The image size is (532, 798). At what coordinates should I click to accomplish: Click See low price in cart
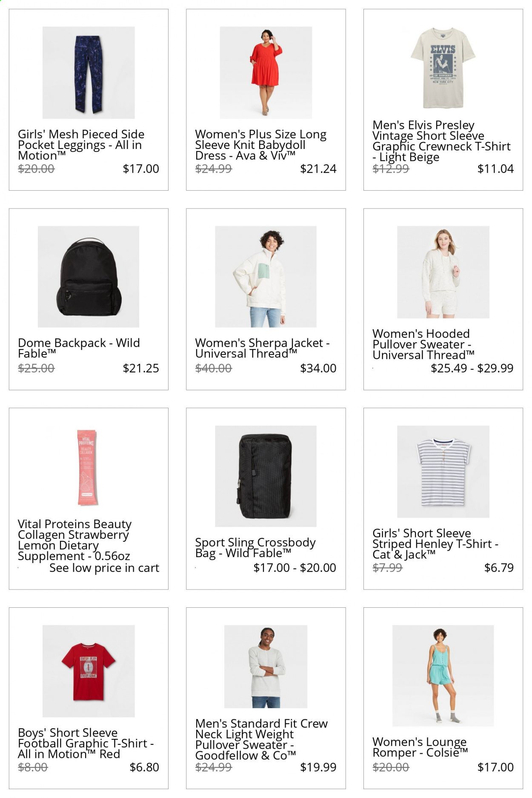[x=104, y=568]
